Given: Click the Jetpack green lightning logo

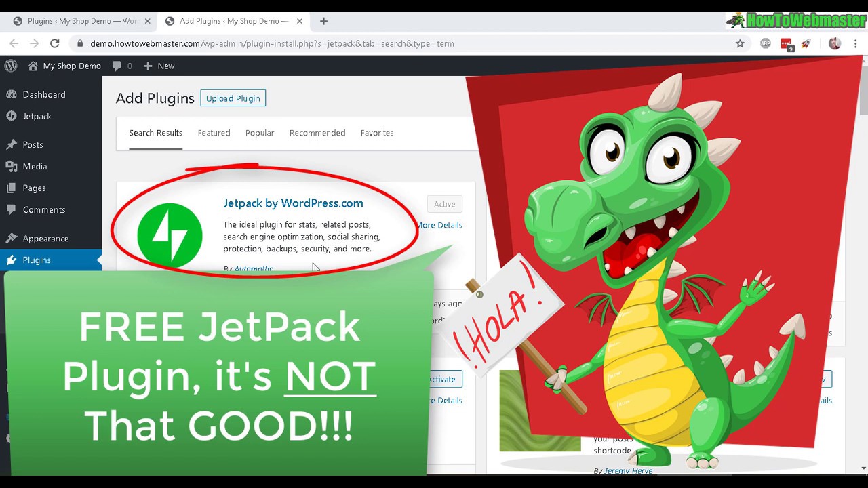Looking at the screenshot, I should pos(170,235).
